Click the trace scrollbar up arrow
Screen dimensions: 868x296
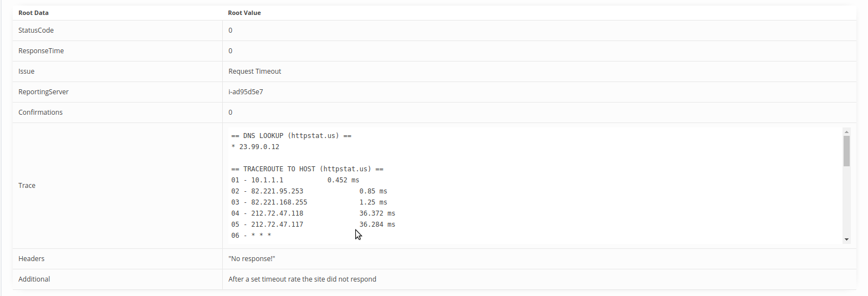coord(846,132)
